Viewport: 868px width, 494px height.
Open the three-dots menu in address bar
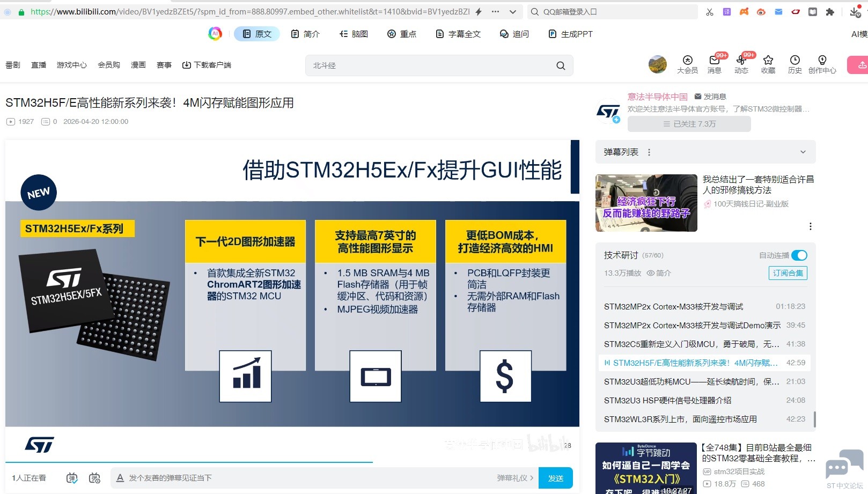495,12
